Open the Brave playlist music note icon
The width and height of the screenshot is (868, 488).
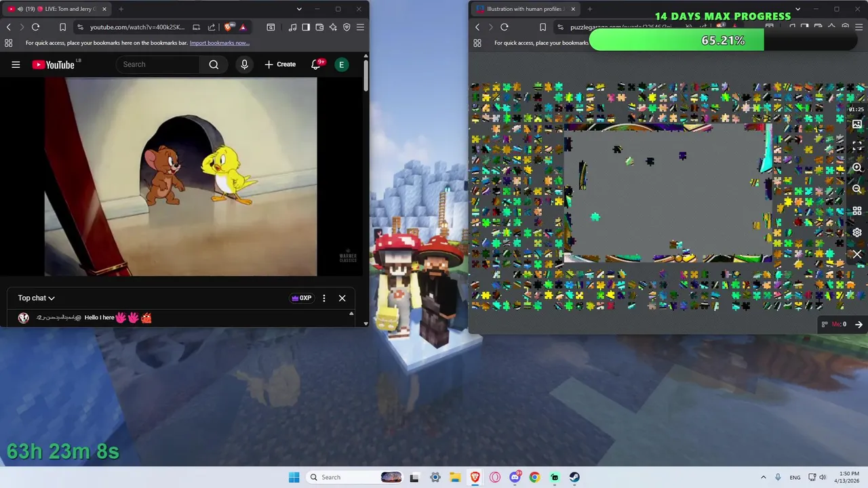[292, 27]
